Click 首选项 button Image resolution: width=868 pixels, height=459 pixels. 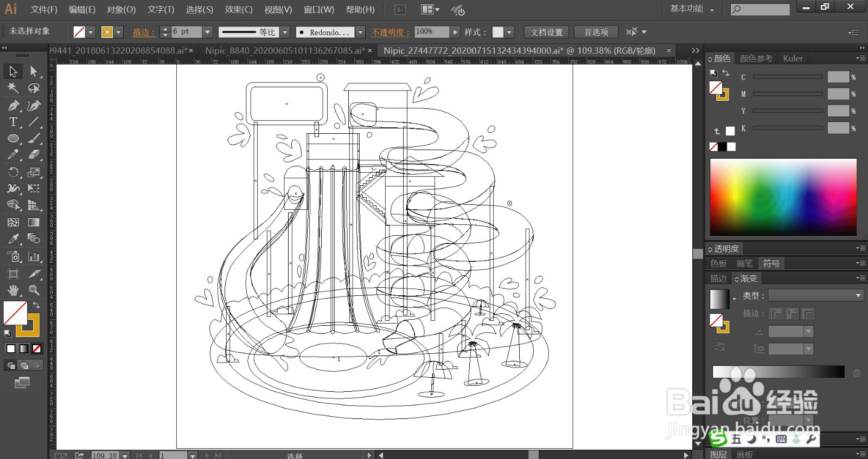[x=596, y=33]
